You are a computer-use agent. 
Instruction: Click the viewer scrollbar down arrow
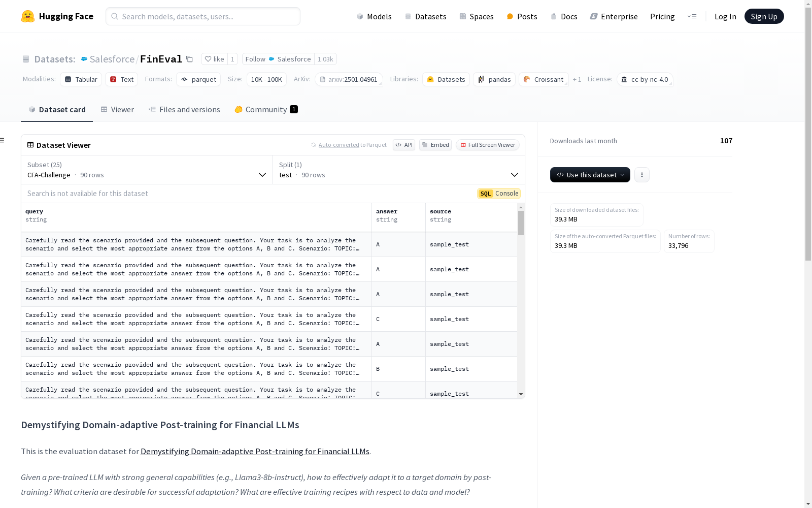tap(521, 394)
